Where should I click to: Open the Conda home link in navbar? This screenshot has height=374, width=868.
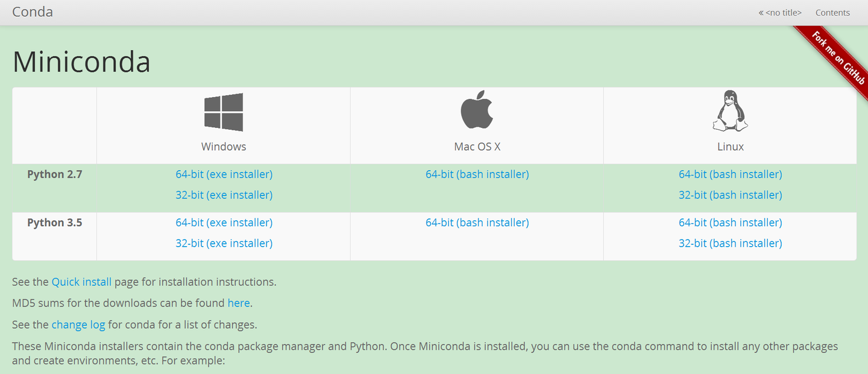pos(33,12)
